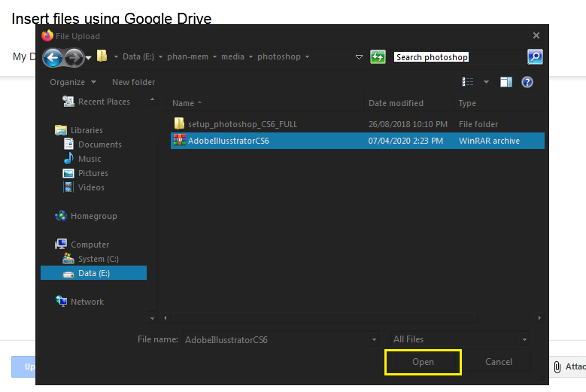Open previous locations dropdown in address bar
Image resolution: width=586 pixels, height=392 pixels.
[x=359, y=57]
